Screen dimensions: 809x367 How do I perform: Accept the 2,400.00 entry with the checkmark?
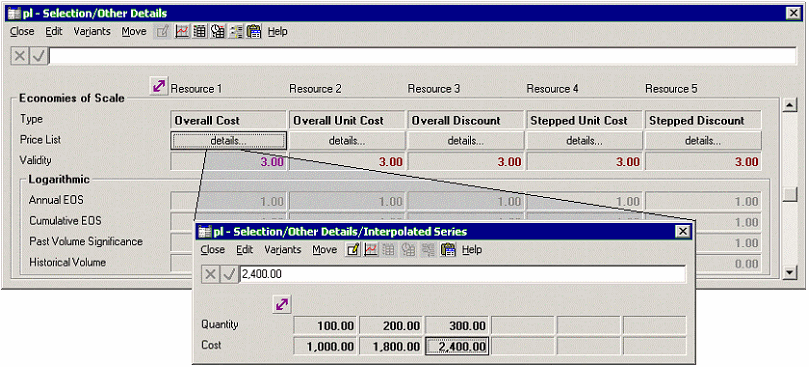click(229, 274)
